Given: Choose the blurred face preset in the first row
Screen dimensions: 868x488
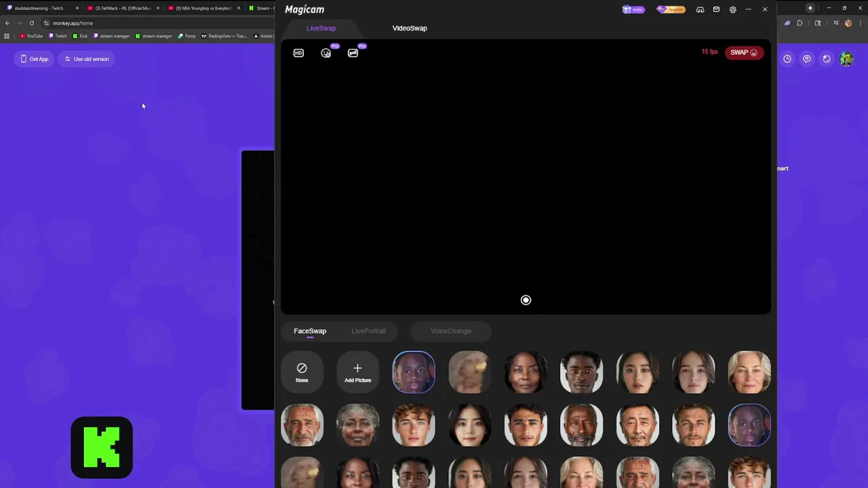Looking at the screenshot, I should (x=469, y=371).
